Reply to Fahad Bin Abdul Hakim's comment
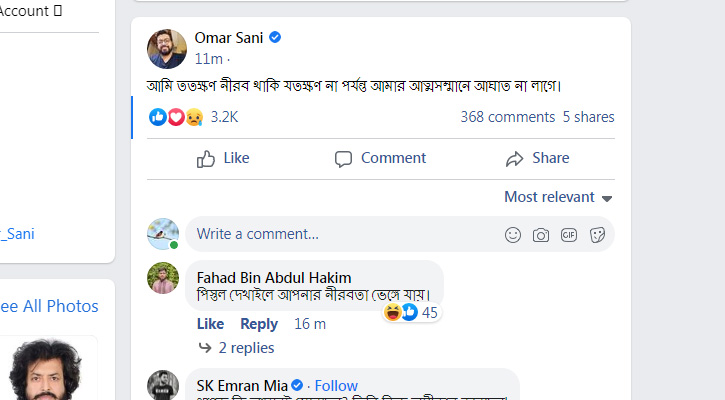725x400 pixels. click(x=259, y=324)
